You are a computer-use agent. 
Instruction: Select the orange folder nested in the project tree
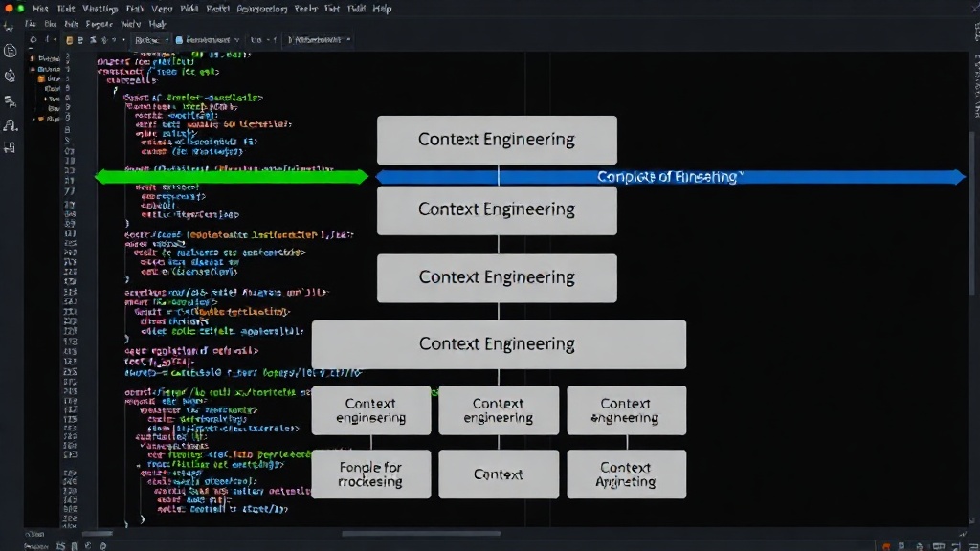point(41,78)
